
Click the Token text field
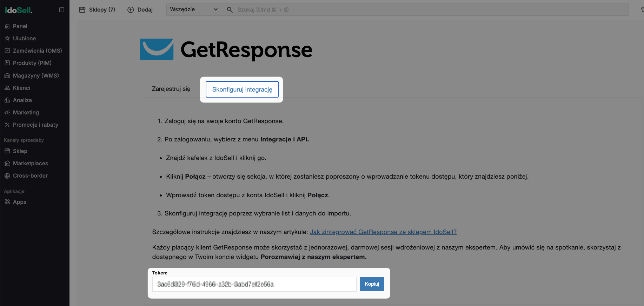click(x=254, y=284)
